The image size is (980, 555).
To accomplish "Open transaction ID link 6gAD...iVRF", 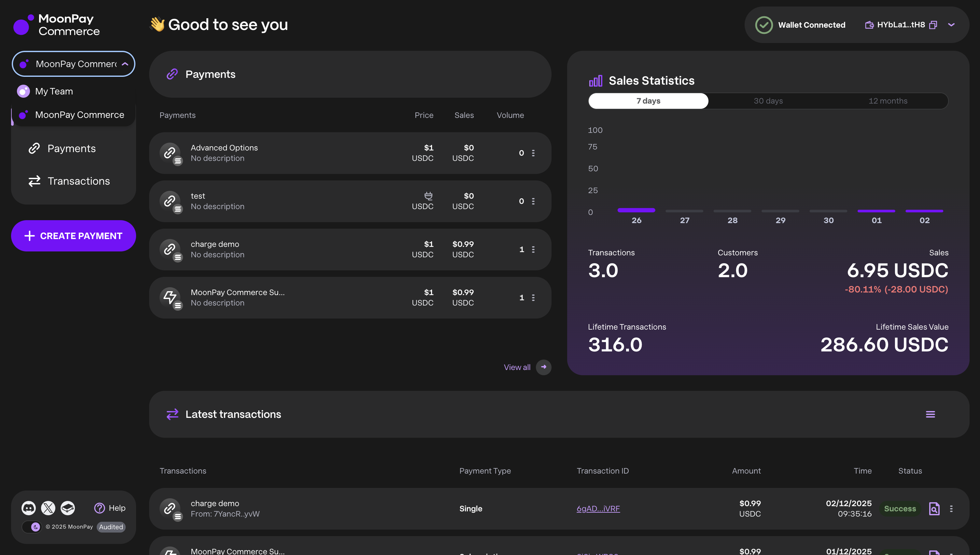I will tap(598, 508).
